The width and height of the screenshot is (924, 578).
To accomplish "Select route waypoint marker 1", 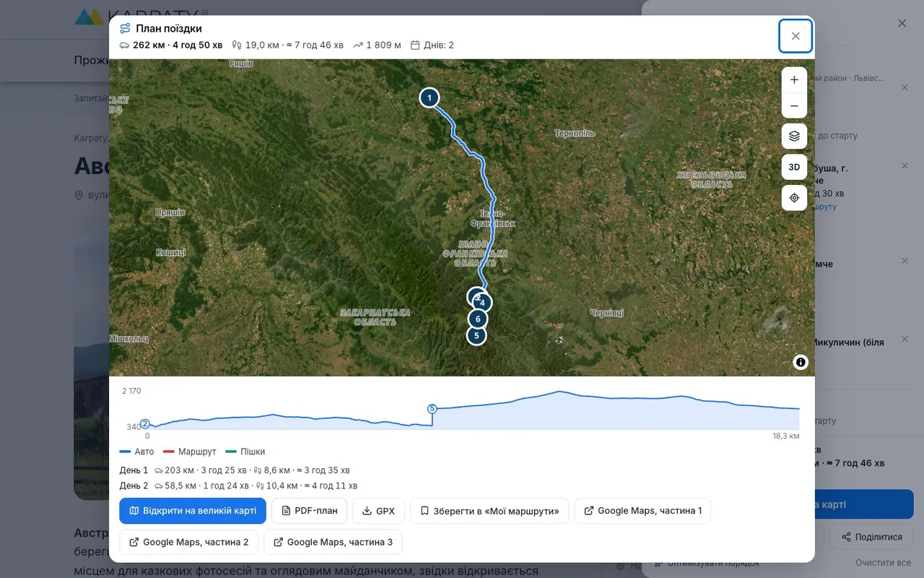I will [430, 98].
